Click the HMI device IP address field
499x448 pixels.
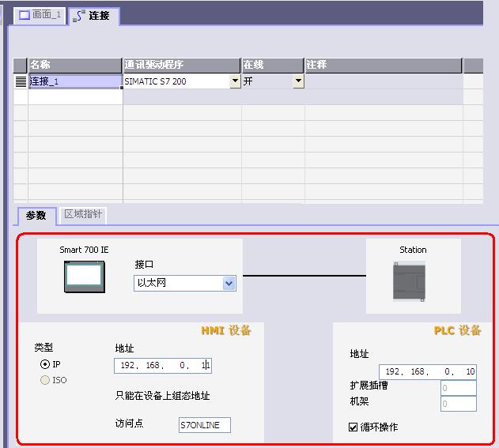(x=163, y=366)
